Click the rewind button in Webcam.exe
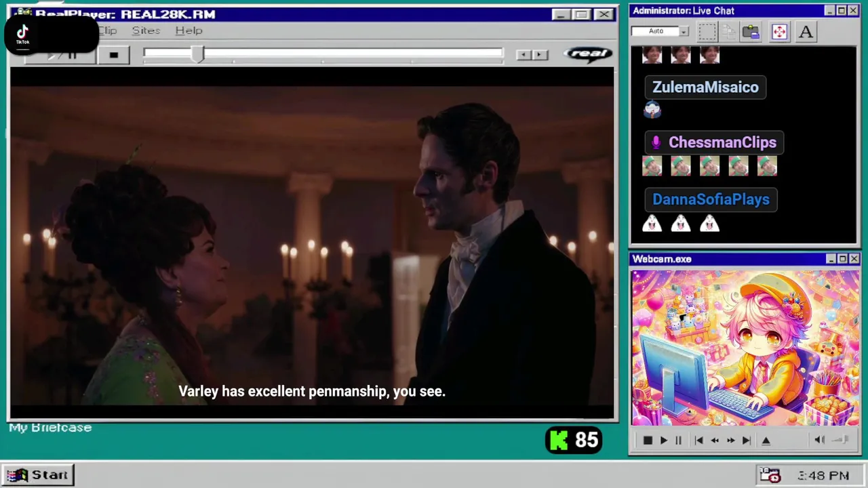The height and width of the screenshot is (488, 868). (x=715, y=441)
